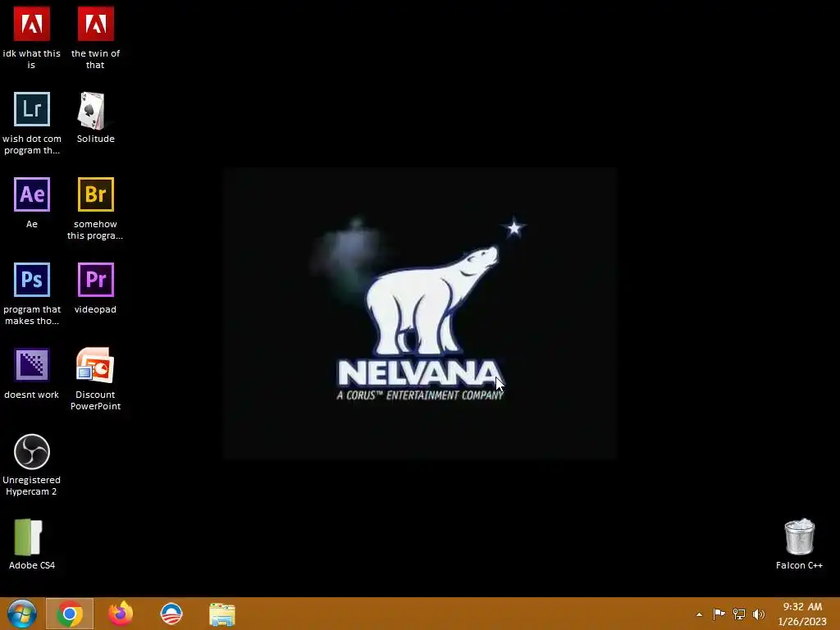Click the 'doesnt work' label text
The height and width of the screenshot is (630, 840).
coord(32,395)
